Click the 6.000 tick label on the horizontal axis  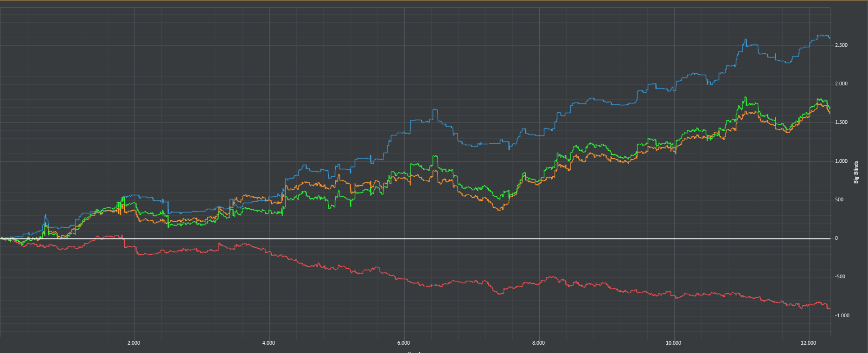pyautogui.click(x=403, y=343)
